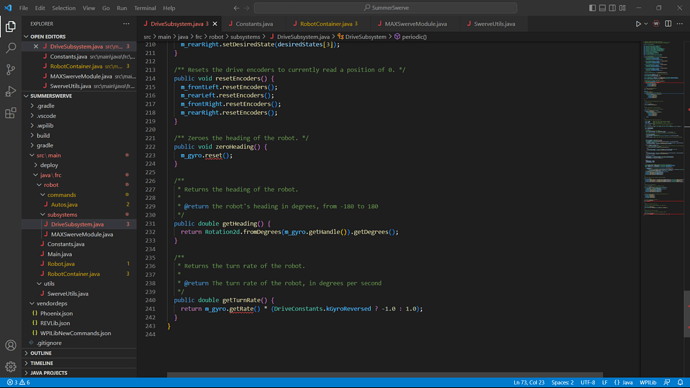Toggle the bottom panel layout icon

click(x=602, y=8)
